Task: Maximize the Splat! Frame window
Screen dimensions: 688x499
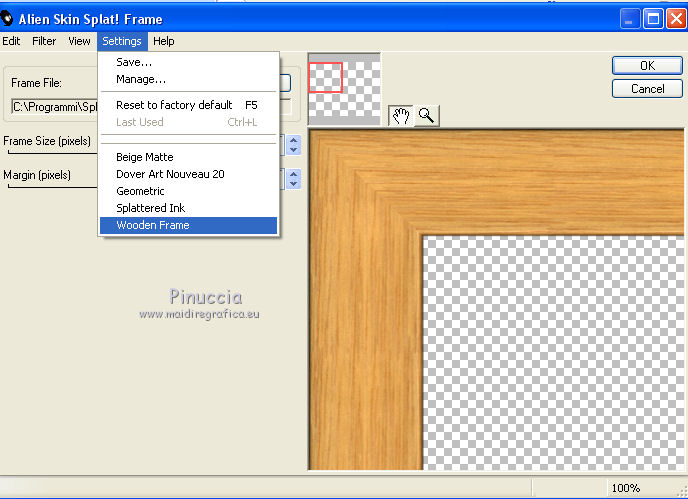Action: tap(653, 19)
